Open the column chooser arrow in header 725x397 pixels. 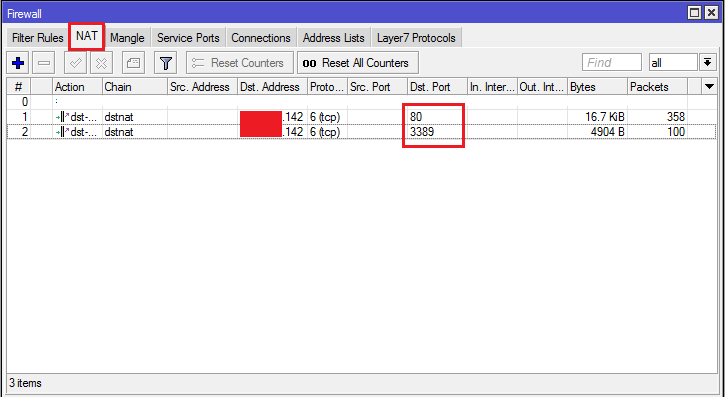709,87
